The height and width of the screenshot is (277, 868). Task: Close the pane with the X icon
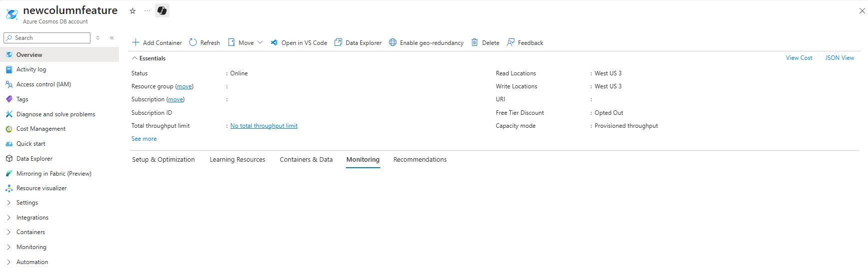(862, 11)
